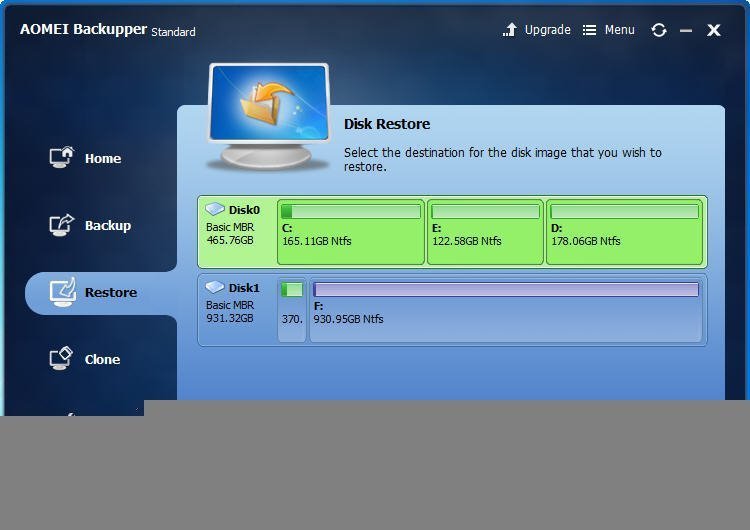Screen dimensions: 750x530
Task: Click the Disk Restore heading
Action: point(387,124)
